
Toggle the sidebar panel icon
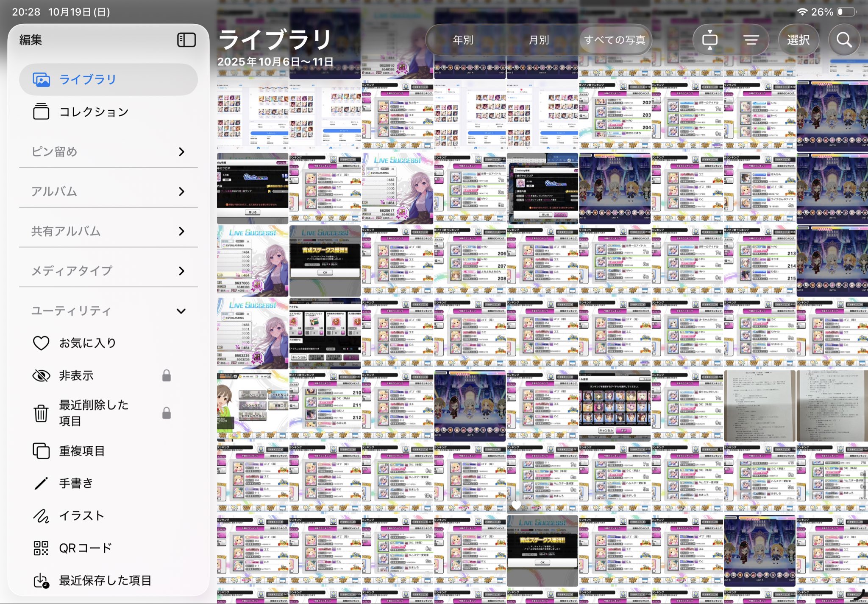point(186,40)
